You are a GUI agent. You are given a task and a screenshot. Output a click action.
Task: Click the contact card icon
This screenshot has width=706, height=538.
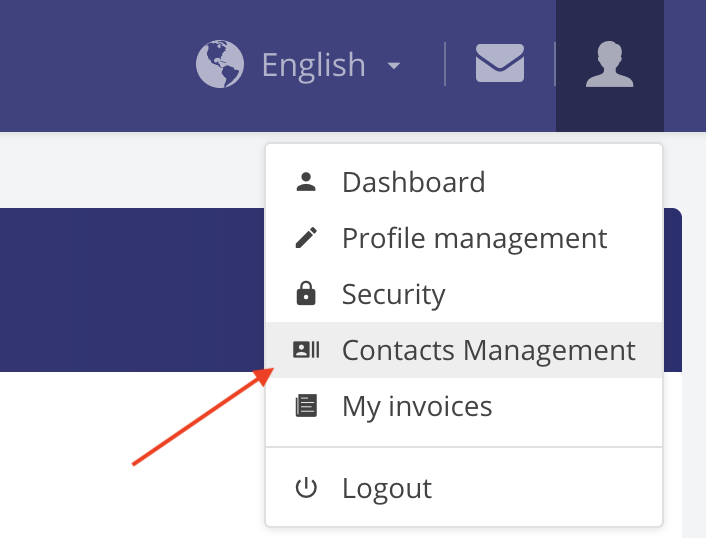(306, 350)
